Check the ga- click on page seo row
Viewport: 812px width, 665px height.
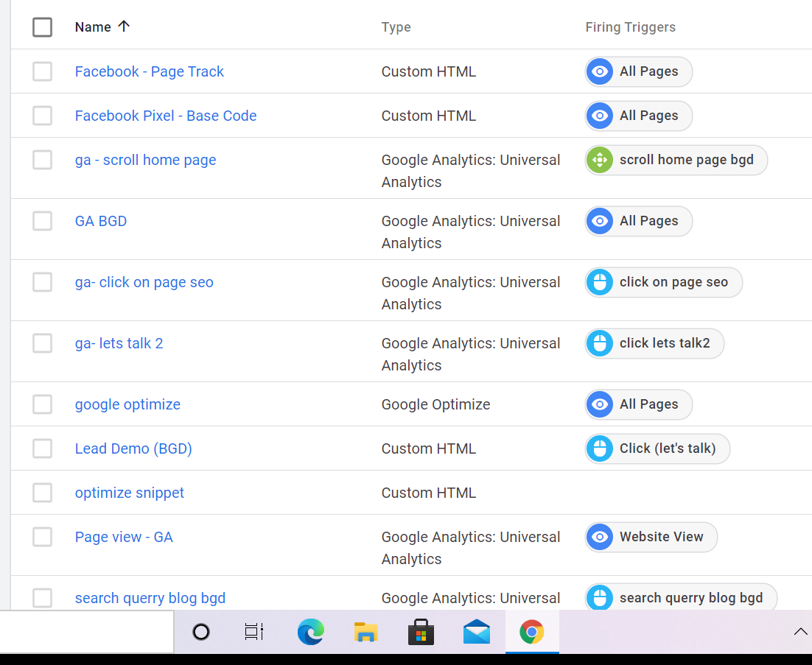point(42,282)
